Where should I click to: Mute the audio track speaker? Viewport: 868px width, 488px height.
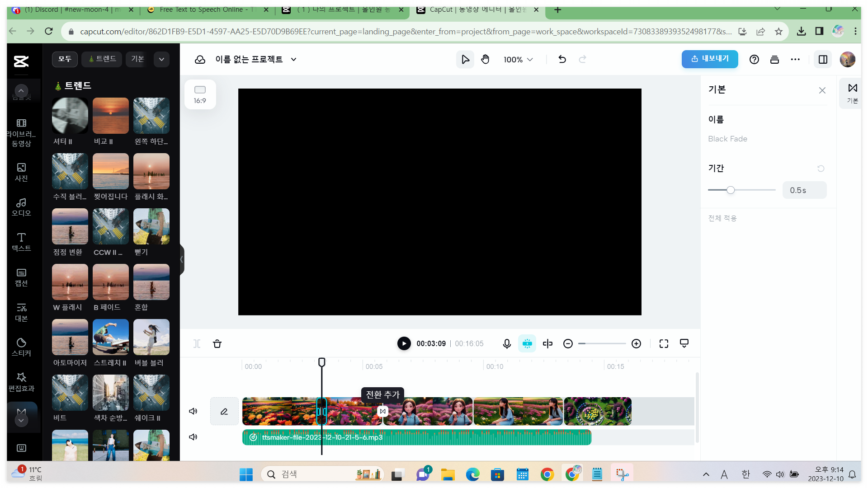pyautogui.click(x=193, y=437)
